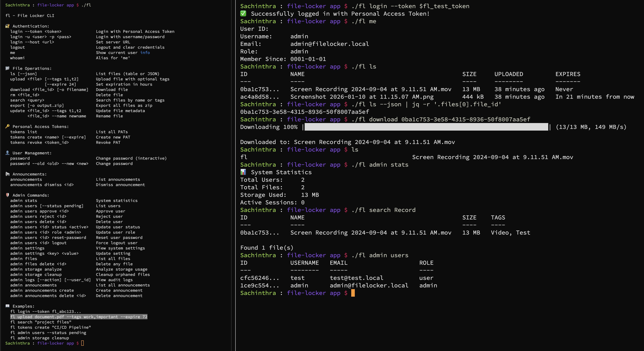Click 'fl tokens create "CI/CD Pipeline"' example
The image size is (644, 351).
[51, 327]
